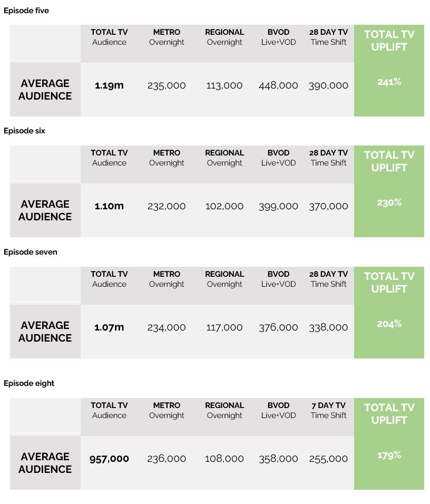The image size is (430, 504).
Task: Select Episode seven's 117,000 Regional value
Action: 224,327
